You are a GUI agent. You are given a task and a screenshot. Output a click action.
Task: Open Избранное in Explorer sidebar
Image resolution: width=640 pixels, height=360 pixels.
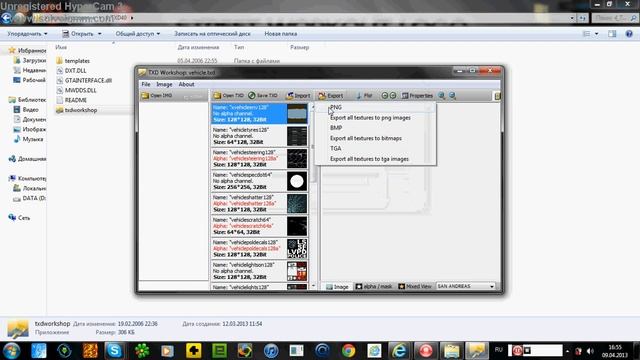[x=27, y=51]
